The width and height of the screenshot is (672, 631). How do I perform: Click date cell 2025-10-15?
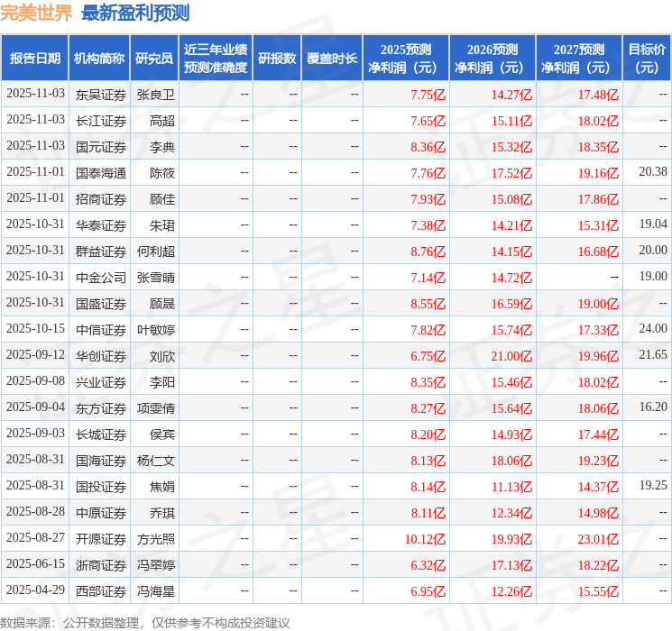(35, 328)
